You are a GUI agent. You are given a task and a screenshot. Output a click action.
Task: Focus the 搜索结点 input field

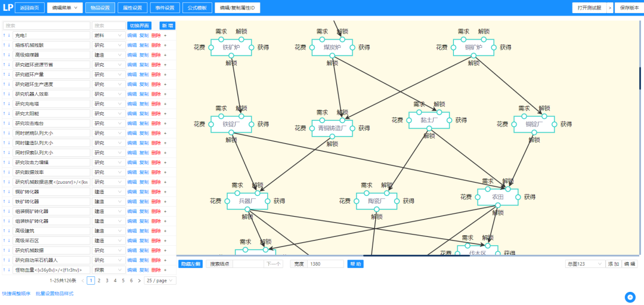[249, 264]
